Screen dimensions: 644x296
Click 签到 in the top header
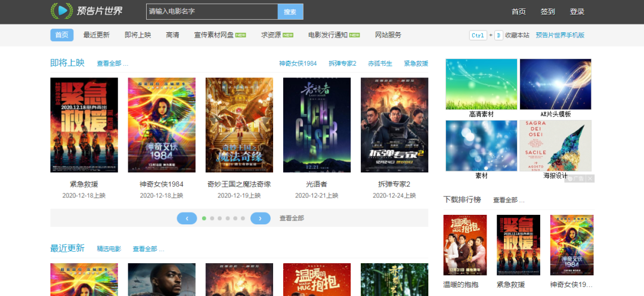coord(547,12)
